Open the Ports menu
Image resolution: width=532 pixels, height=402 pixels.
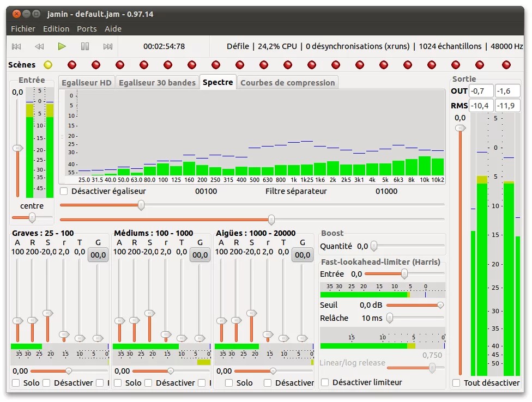click(x=87, y=29)
